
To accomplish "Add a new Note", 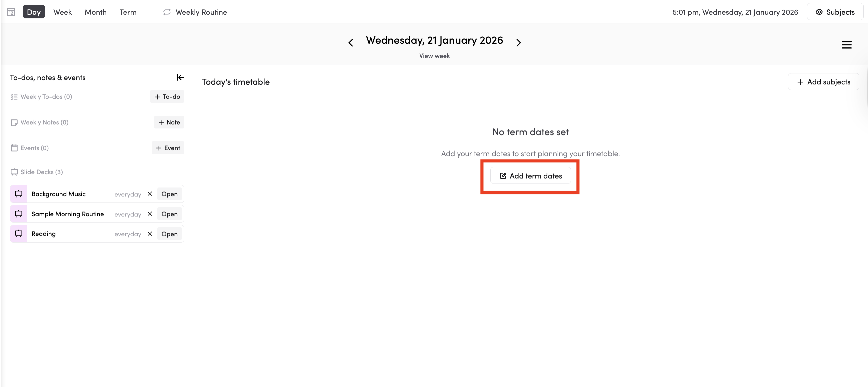I will 169,122.
